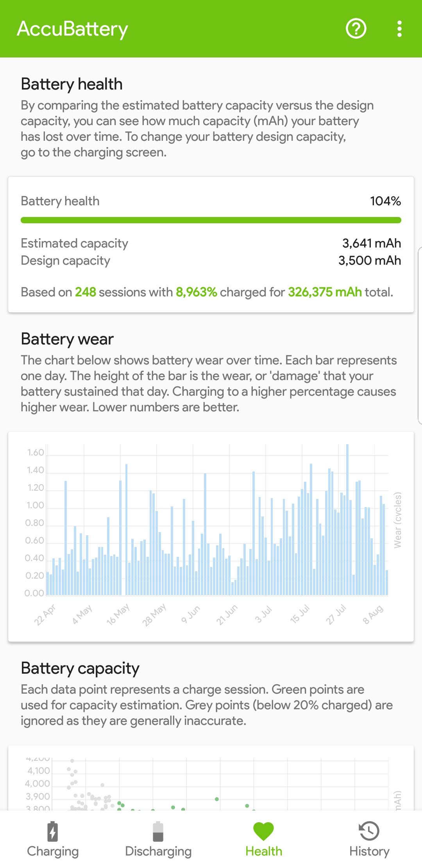Switch to the Charging tab label

pyautogui.click(x=53, y=851)
